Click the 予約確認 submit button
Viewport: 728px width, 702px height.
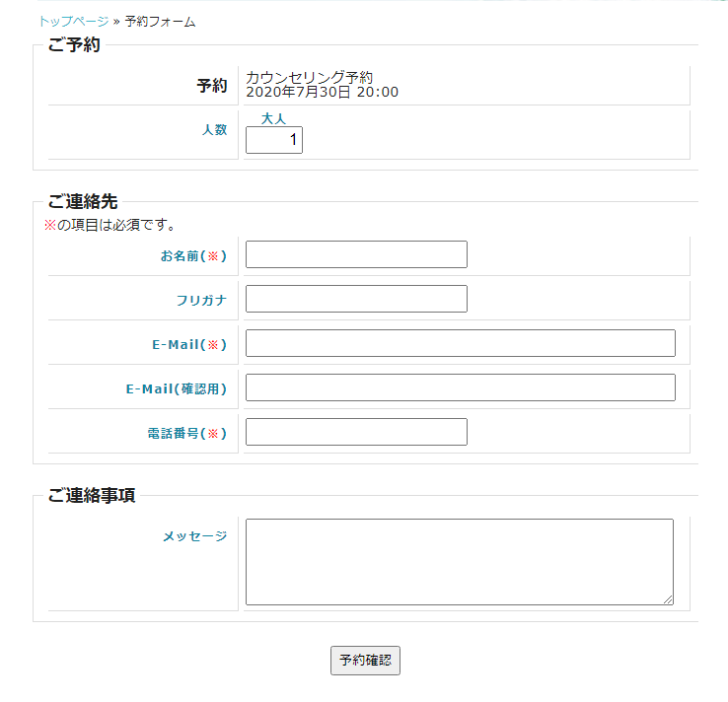pos(365,660)
